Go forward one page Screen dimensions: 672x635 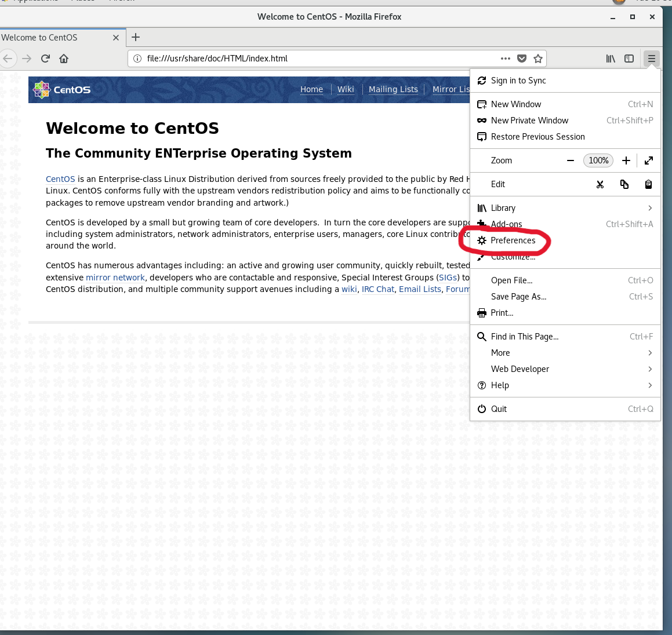pyautogui.click(x=27, y=59)
